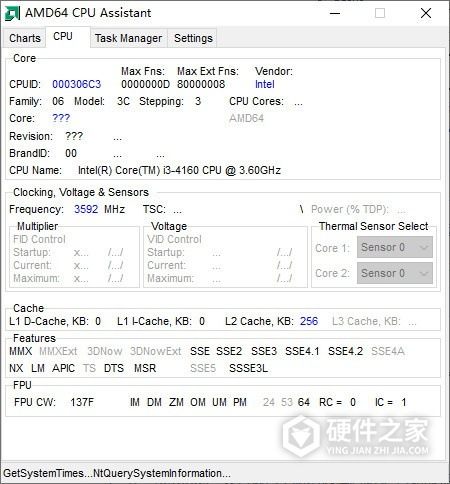Click the FPU precision 64 label

pyautogui.click(x=304, y=402)
